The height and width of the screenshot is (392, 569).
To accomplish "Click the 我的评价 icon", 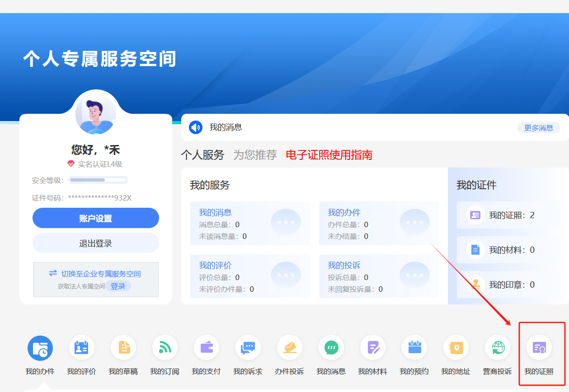I will click(x=82, y=348).
